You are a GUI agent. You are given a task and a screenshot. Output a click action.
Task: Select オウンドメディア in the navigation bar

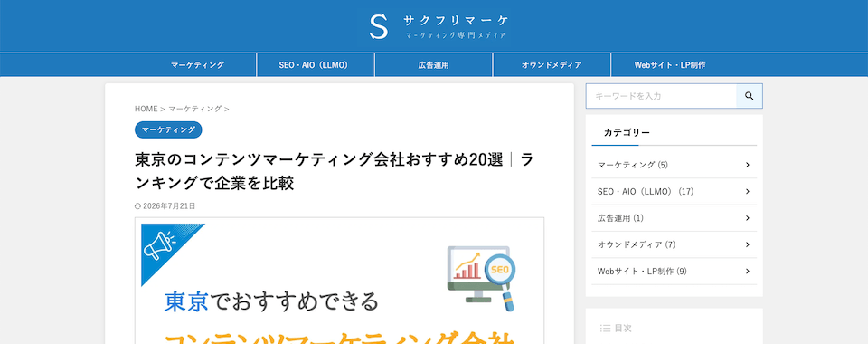552,65
